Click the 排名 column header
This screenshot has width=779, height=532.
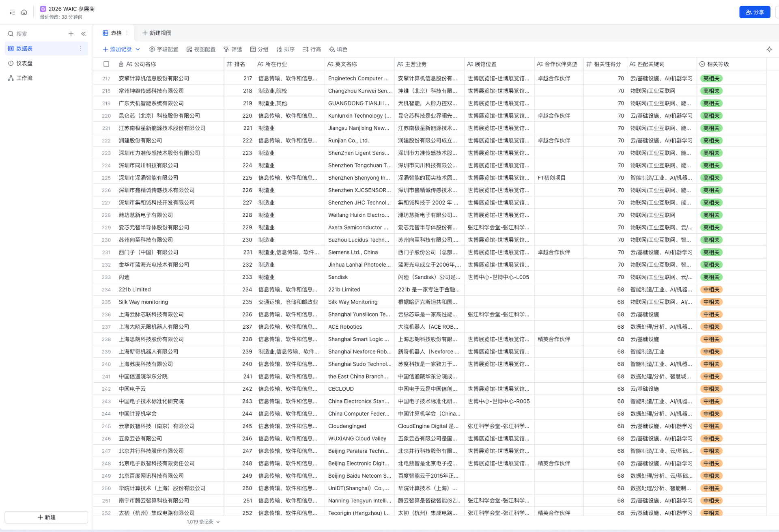(239, 64)
